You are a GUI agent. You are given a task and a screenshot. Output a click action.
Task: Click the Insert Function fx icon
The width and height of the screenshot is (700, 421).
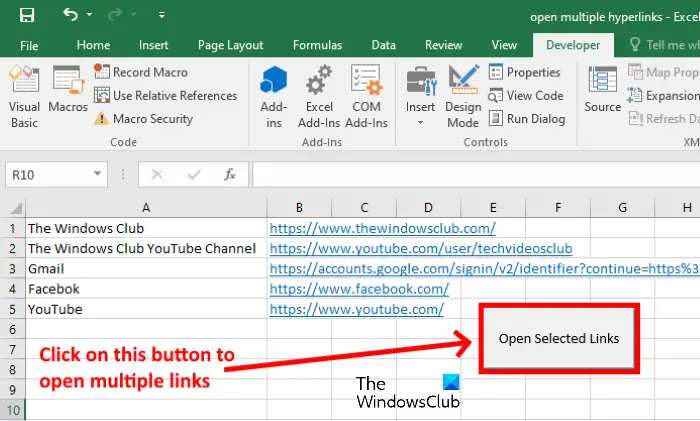pyautogui.click(x=230, y=175)
